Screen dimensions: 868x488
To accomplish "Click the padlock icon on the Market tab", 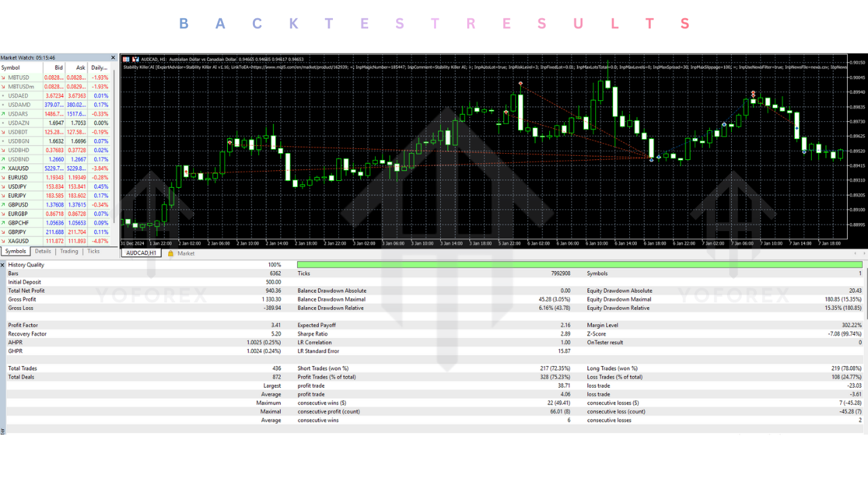I will click(x=171, y=253).
